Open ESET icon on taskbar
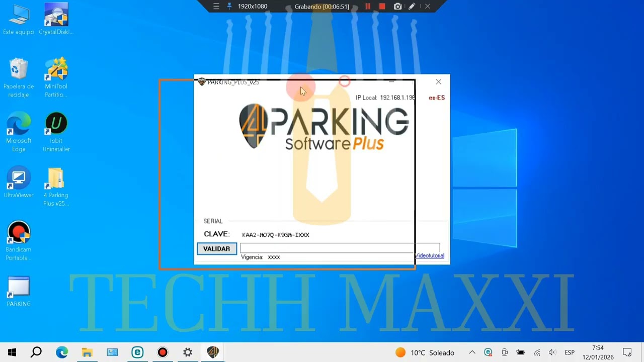The height and width of the screenshot is (362, 644). tap(137, 352)
